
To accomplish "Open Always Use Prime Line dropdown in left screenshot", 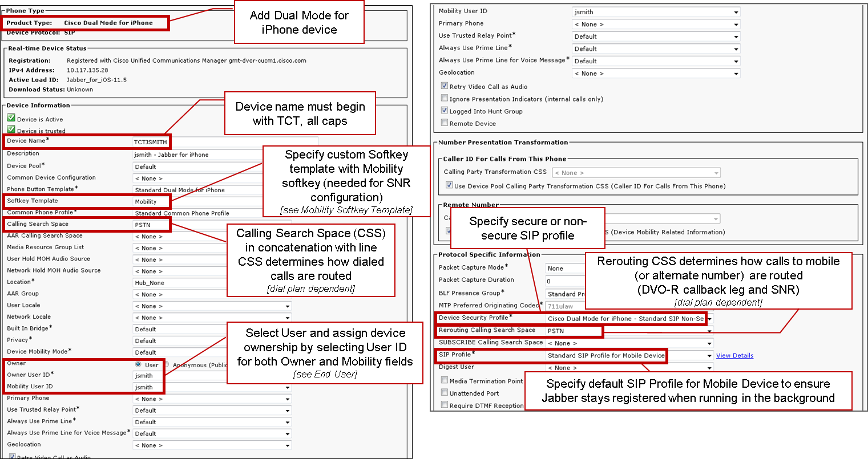I will coord(212,422).
